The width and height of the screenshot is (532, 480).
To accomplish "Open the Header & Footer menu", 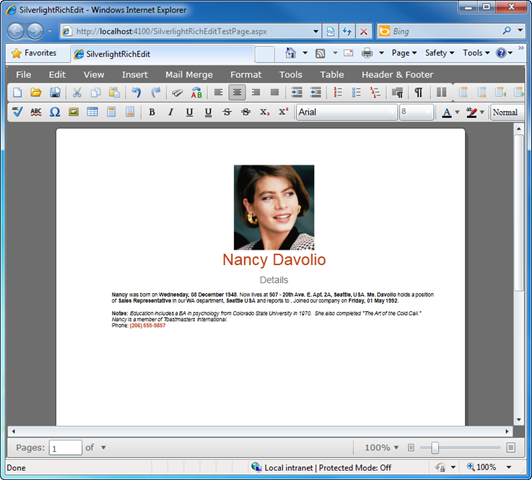I will click(x=397, y=75).
